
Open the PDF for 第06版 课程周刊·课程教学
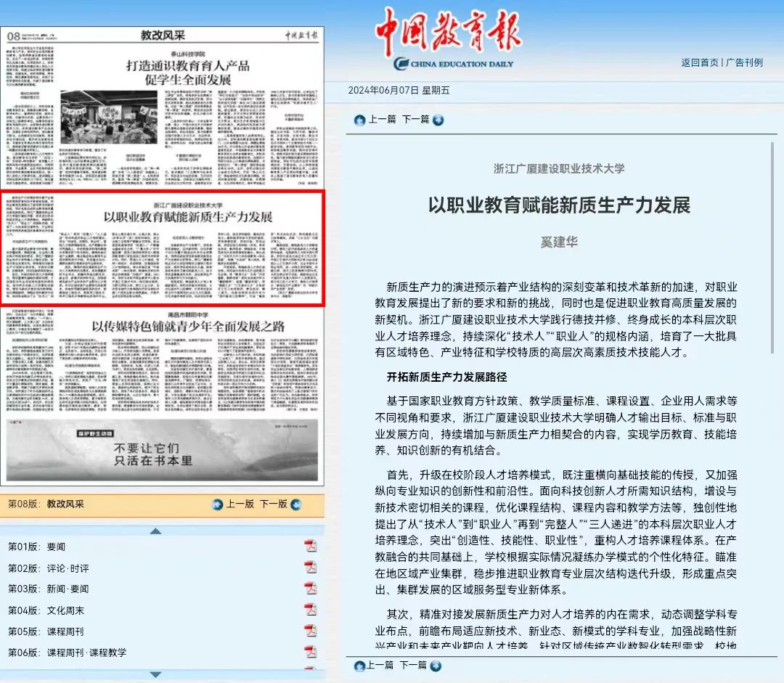(310, 652)
